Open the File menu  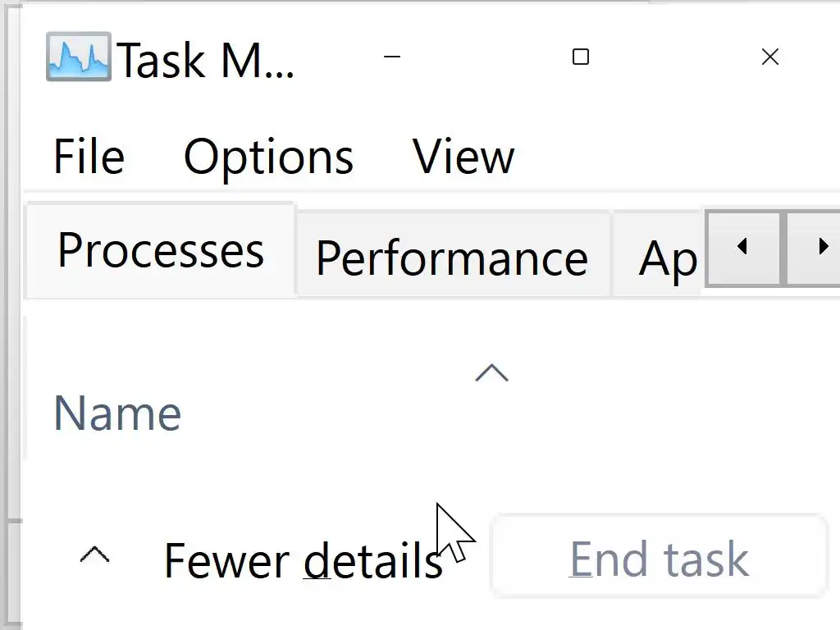[89, 157]
